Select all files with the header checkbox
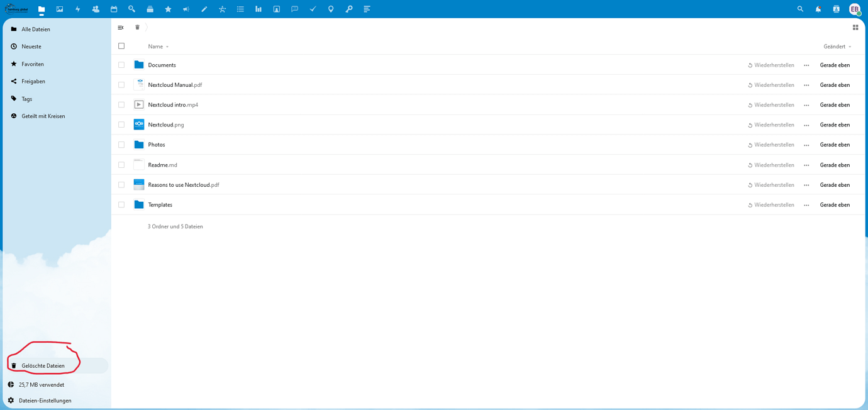The image size is (868, 410). (121, 46)
